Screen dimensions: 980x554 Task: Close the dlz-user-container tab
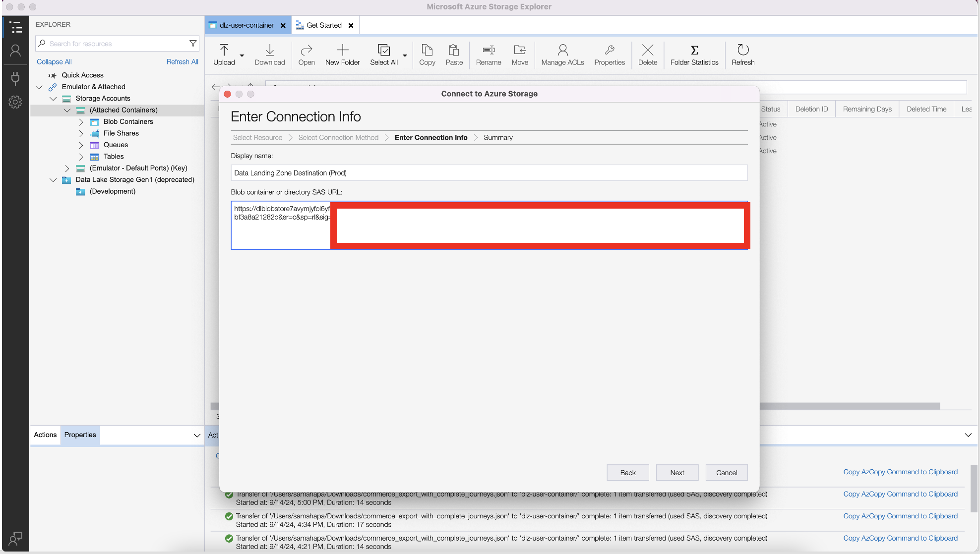(x=283, y=26)
